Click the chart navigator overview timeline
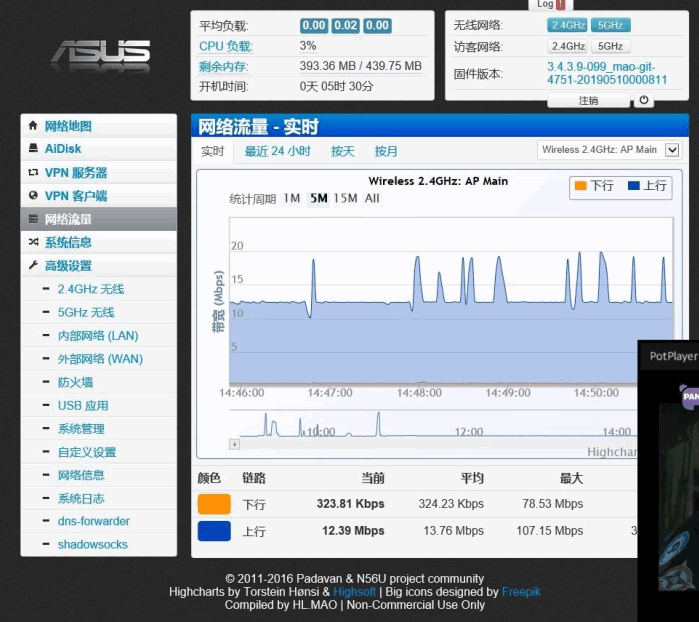 coord(432,424)
